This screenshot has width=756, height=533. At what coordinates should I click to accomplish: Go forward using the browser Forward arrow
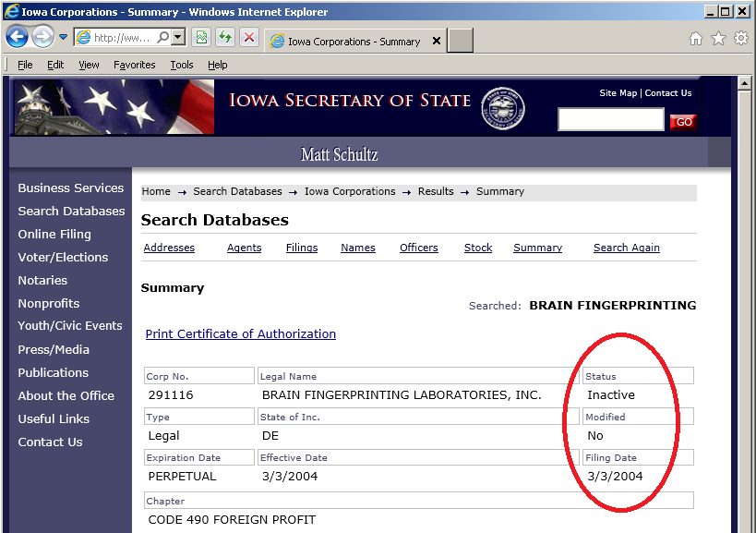(42, 37)
